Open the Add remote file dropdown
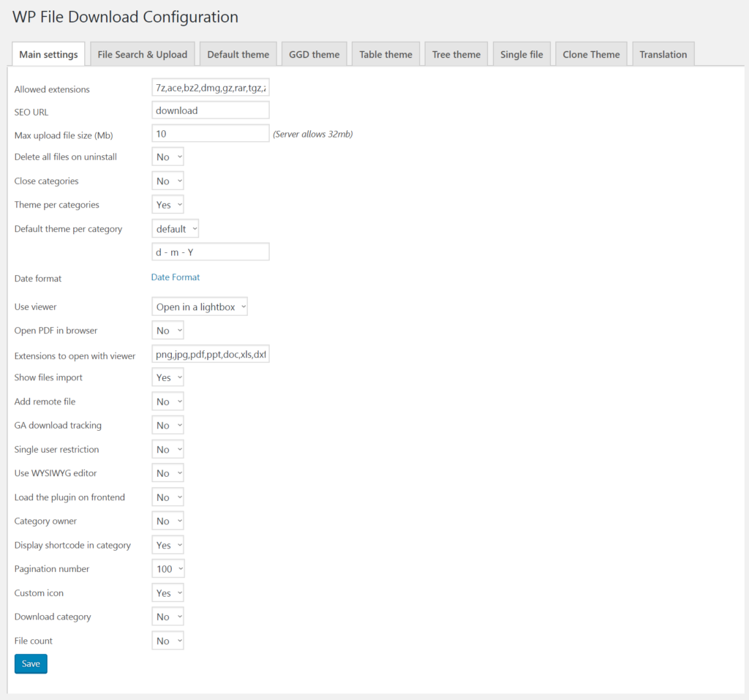Image resolution: width=749 pixels, height=700 pixels. pos(168,402)
